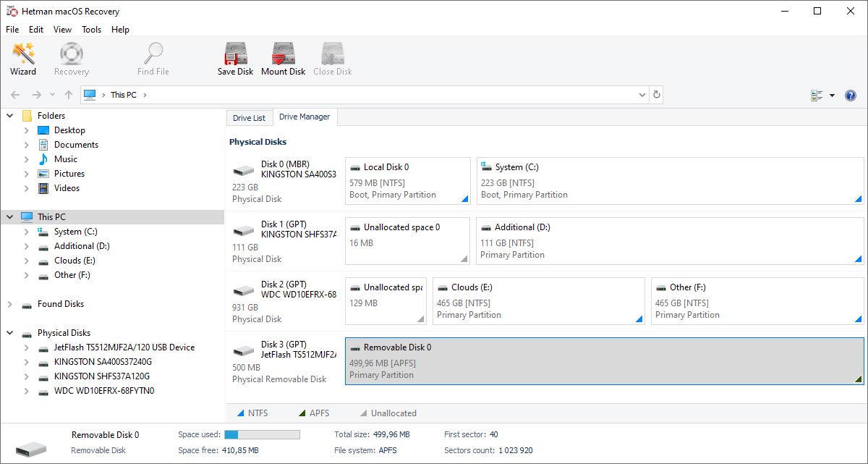Click the Pictures icon in Folders
The width and height of the screenshot is (868, 464).
pos(43,174)
